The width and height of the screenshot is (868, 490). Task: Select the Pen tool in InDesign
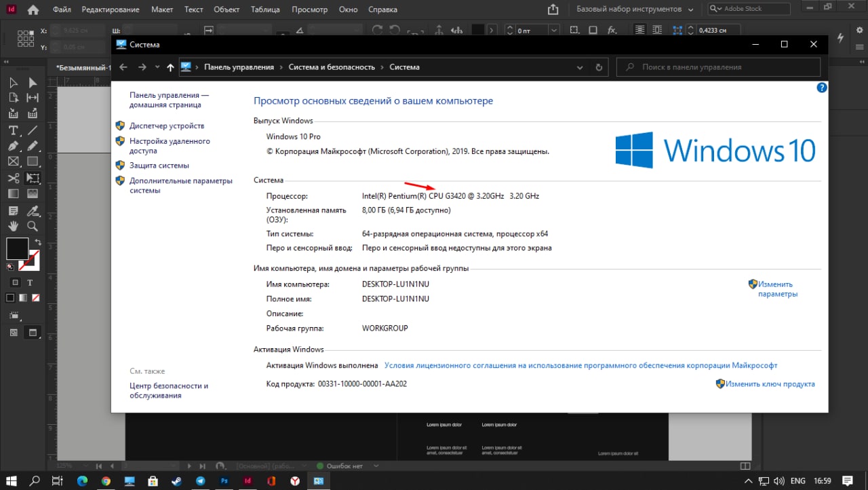pyautogui.click(x=13, y=146)
